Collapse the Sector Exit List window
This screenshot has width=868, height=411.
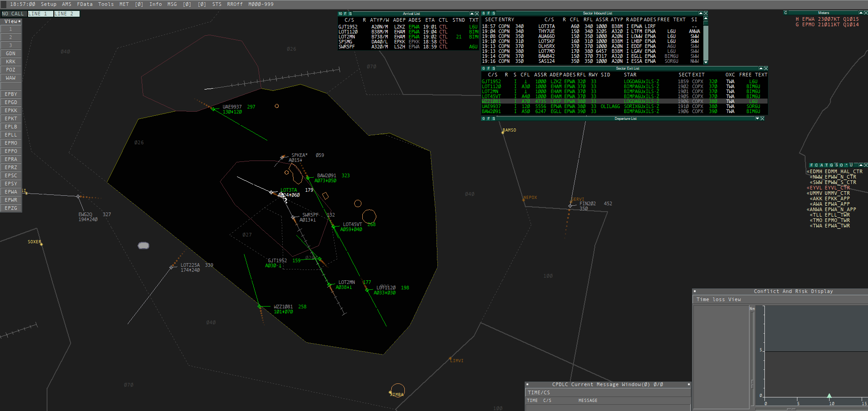(x=761, y=69)
